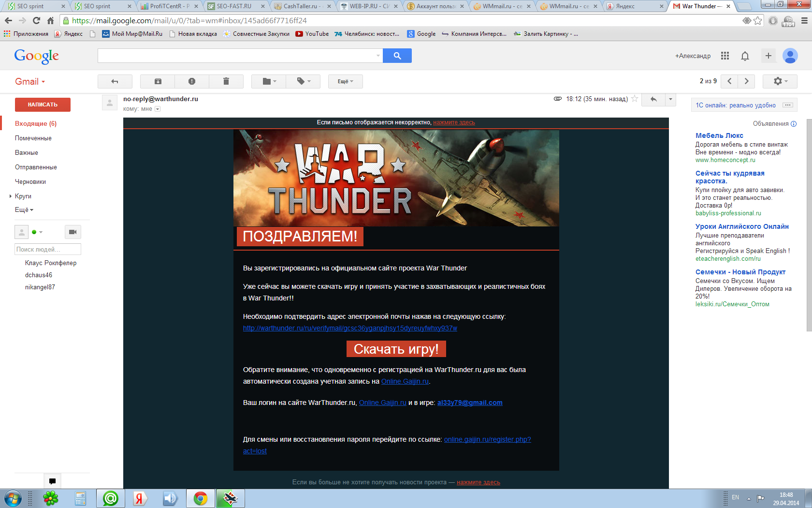This screenshot has height=508, width=812.
Task: Open the Windows Start button
Action: coord(13,498)
